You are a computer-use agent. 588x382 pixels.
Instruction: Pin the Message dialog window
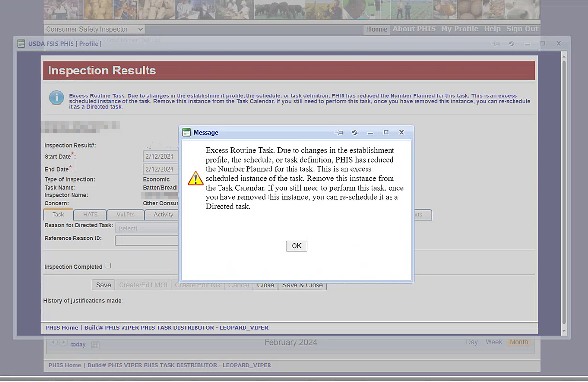(340, 133)
